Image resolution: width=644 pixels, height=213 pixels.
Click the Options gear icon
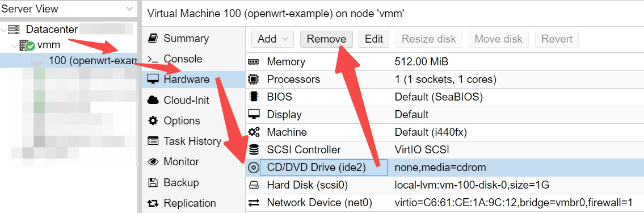(153, 120)
